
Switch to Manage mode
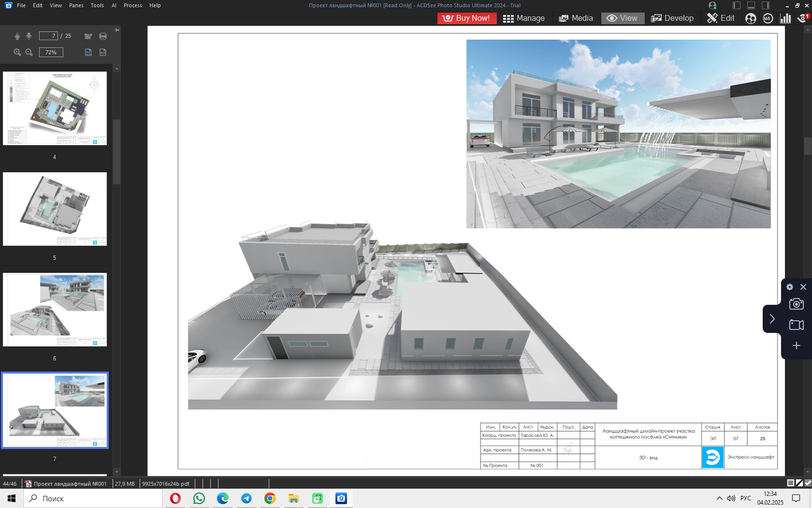523,18
